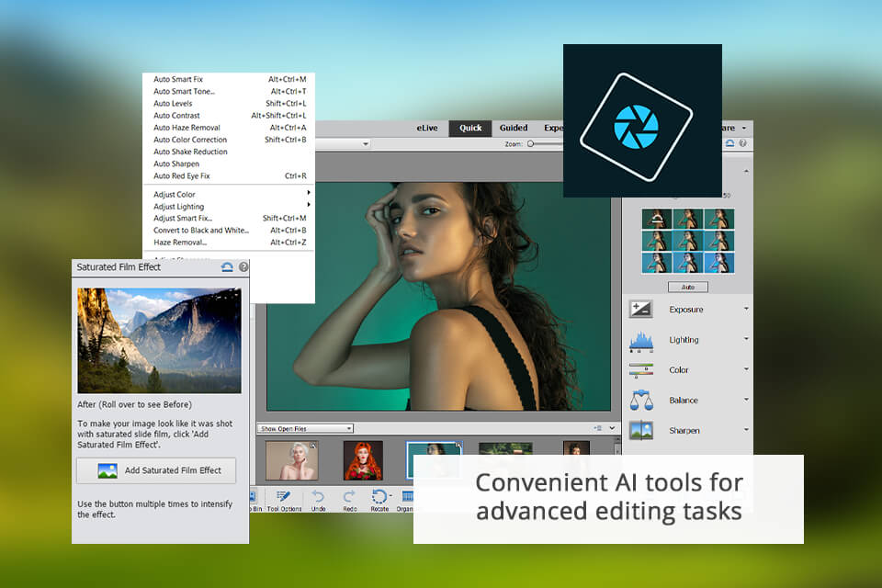
Task: Collapse photo bin with the chevron arrow
Action: [x=612, y=428]
